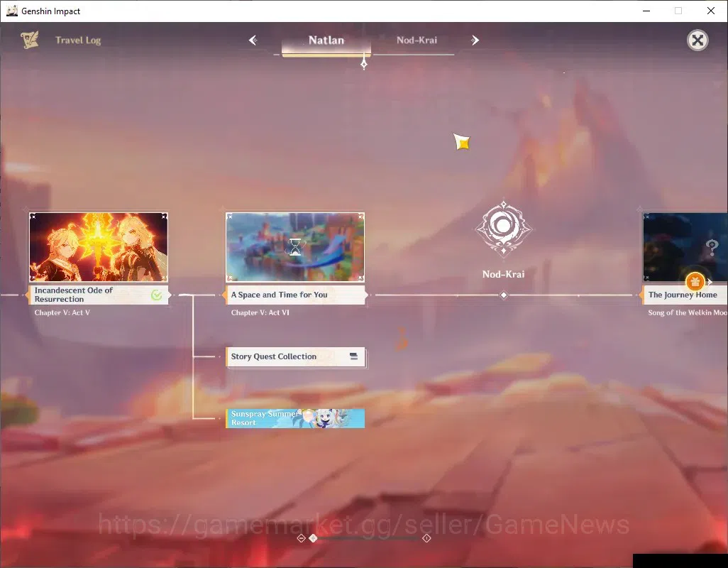Image resolution: width=728 pixels, height=568 pixels.
Task: Click the Genshin Impact title bar app icon
Action: pos(12,11)
